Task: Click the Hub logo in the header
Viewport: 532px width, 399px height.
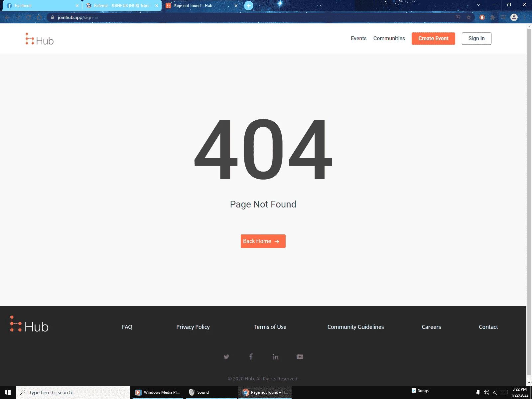Action: 40,39
